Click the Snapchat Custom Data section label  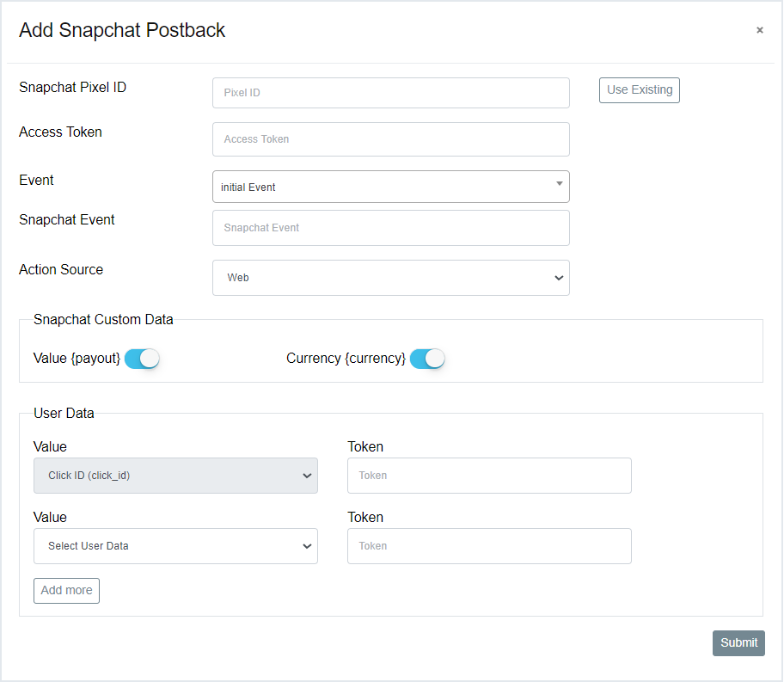[x=103, y=320]
